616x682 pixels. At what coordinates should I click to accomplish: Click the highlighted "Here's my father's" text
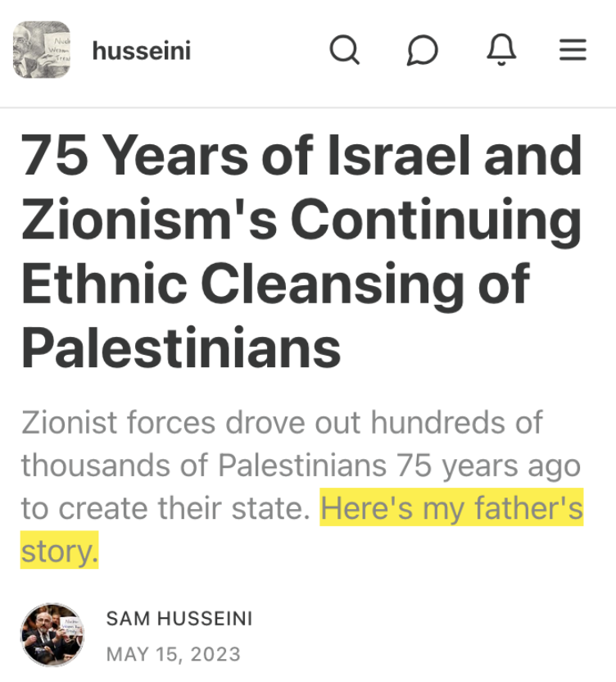pos(451,509)
